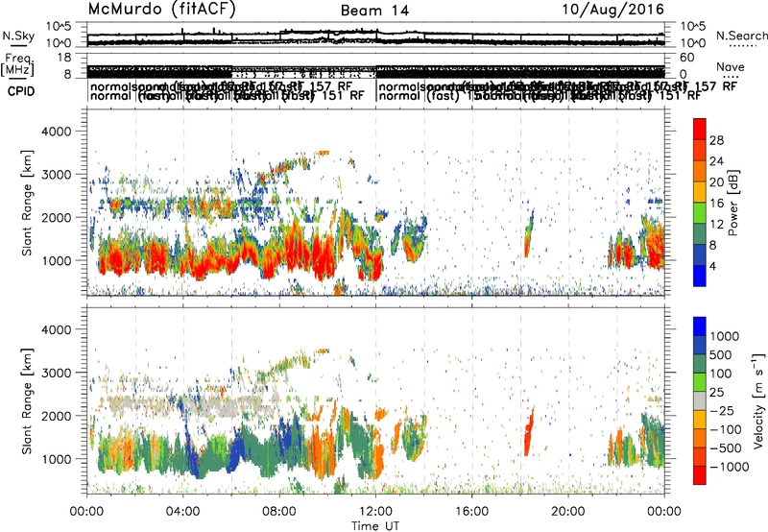Image resolution: width=768 pixels, height=532 pixels.
Task: Click the blue bottom of power colorbar
Action: click(x=700, y=276)
